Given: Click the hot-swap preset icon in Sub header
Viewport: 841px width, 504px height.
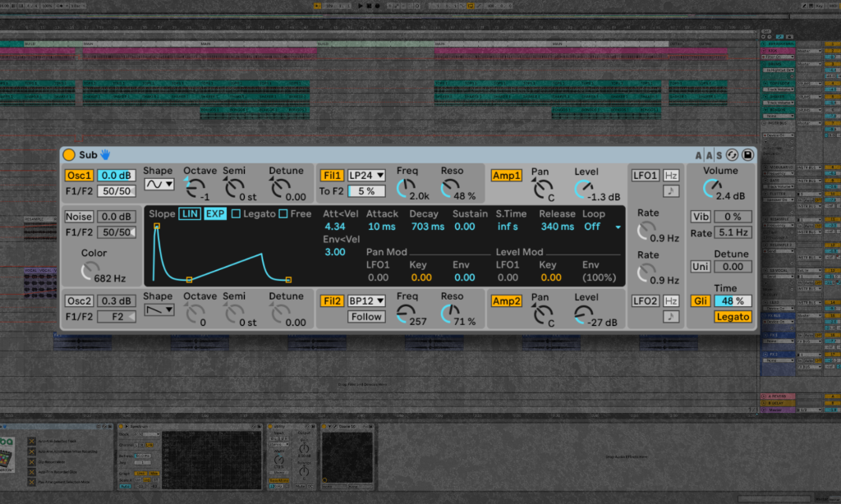Looking at the screenshot, I should pyautogui.click(x=732, y=154).
